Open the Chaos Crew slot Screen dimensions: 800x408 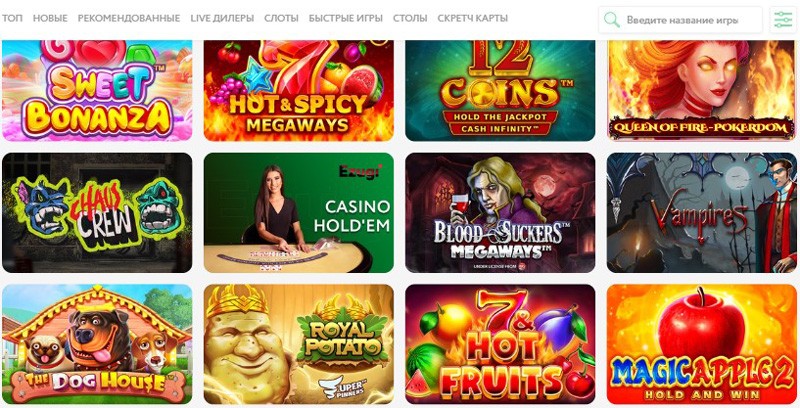coord(97,213)
